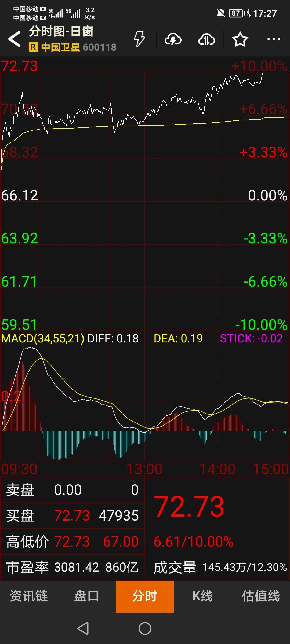The image size is (290, 644).
Task: Switch to 盘口 tab
Action: (86, 596)
